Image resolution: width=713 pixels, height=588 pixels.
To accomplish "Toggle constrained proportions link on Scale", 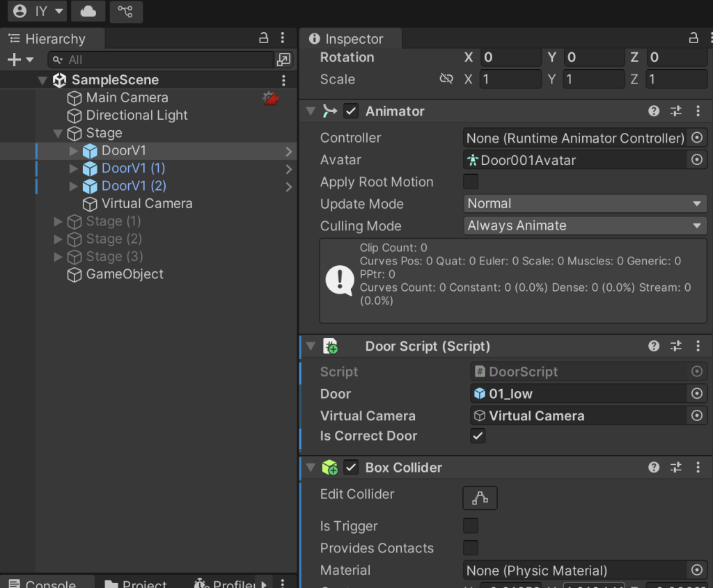I will (446, 79).
